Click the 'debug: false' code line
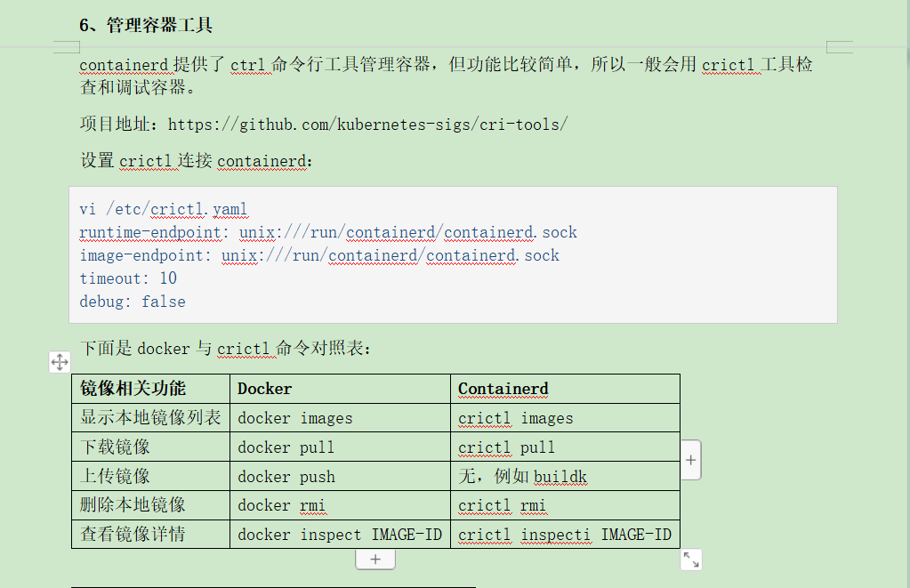 133,302
